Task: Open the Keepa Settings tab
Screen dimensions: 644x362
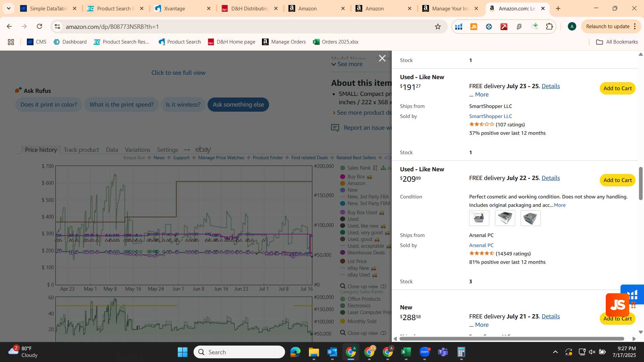Action: pyautogui.click(x=167, y=150)
